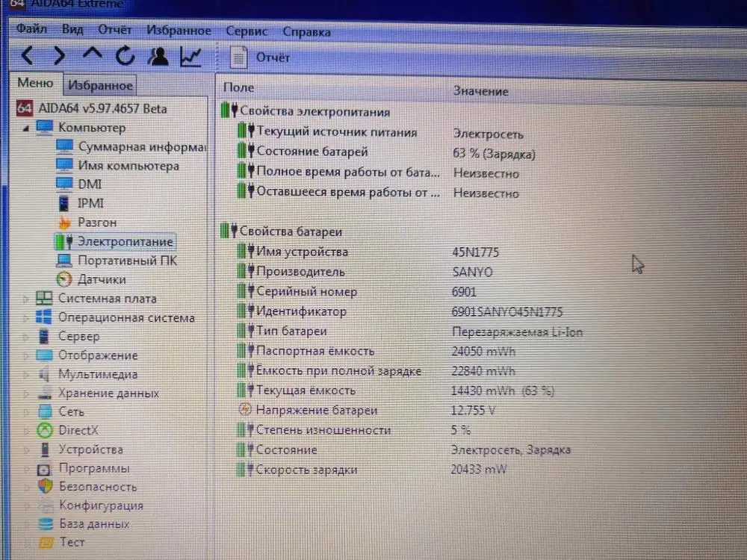Expand the Сеть tree node
747x560 pixels.
click(25, 412)
